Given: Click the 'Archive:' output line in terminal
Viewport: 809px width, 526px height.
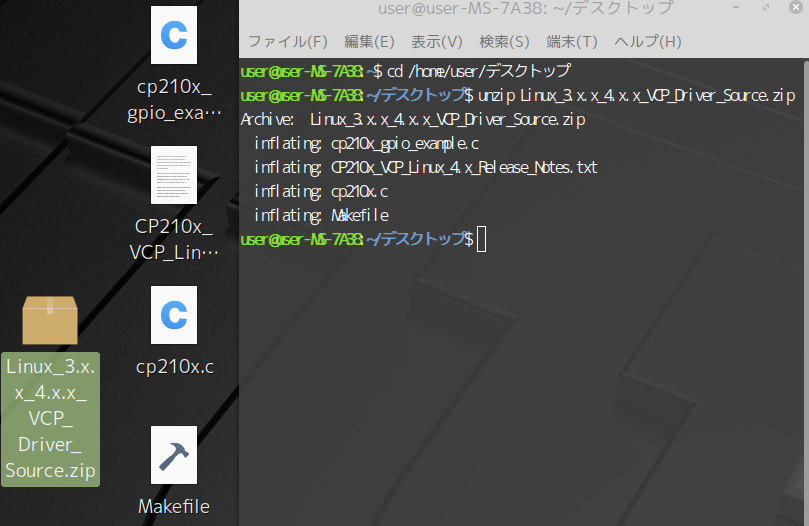Looking at the screenshot, I should (413, 119).
